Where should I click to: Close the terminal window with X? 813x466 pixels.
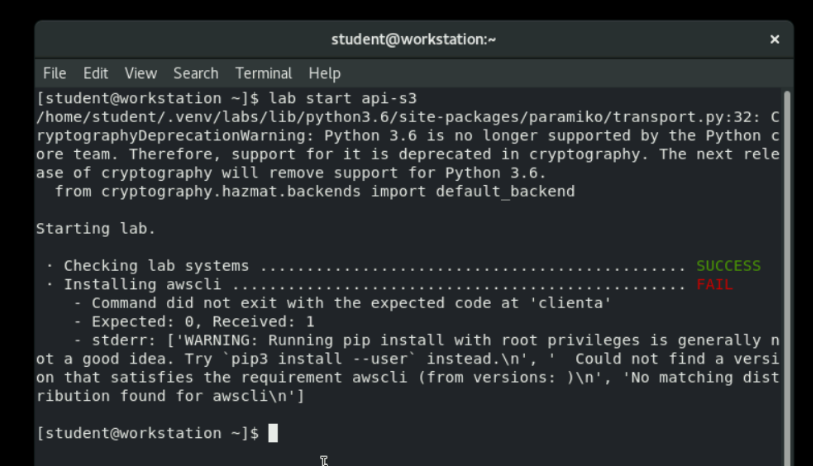click(x=774, y=39)
